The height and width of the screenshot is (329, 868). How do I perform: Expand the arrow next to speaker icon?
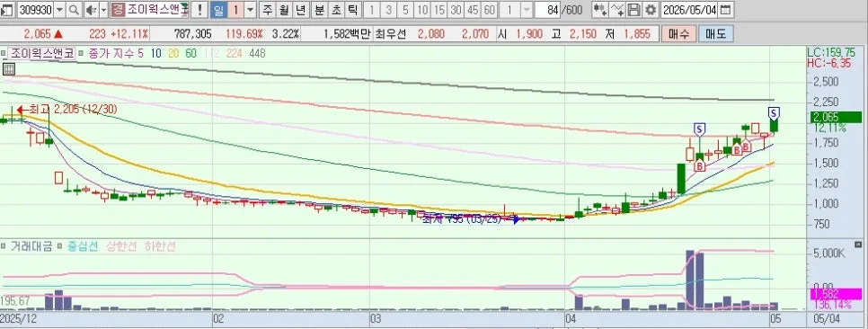103,9
